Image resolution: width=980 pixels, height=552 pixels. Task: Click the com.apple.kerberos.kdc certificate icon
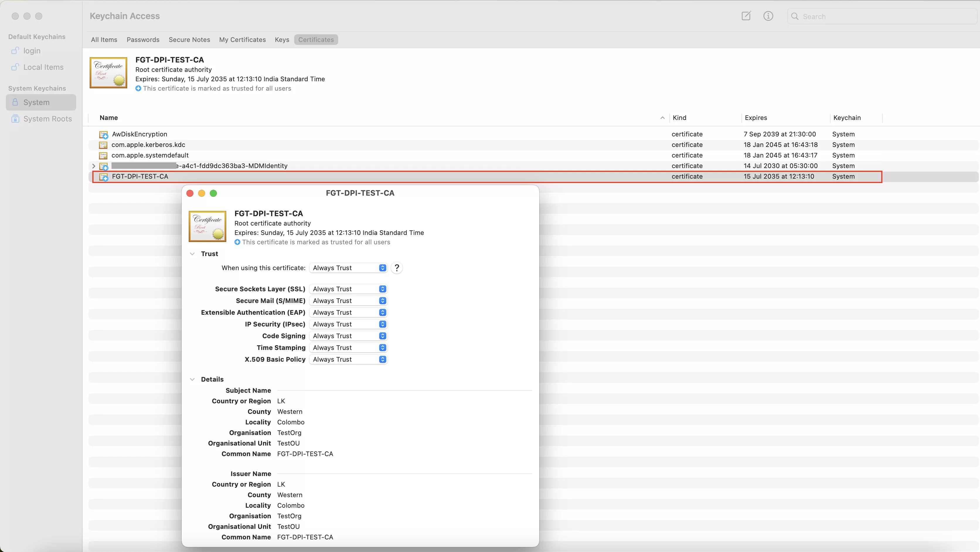tap(103, 145)
